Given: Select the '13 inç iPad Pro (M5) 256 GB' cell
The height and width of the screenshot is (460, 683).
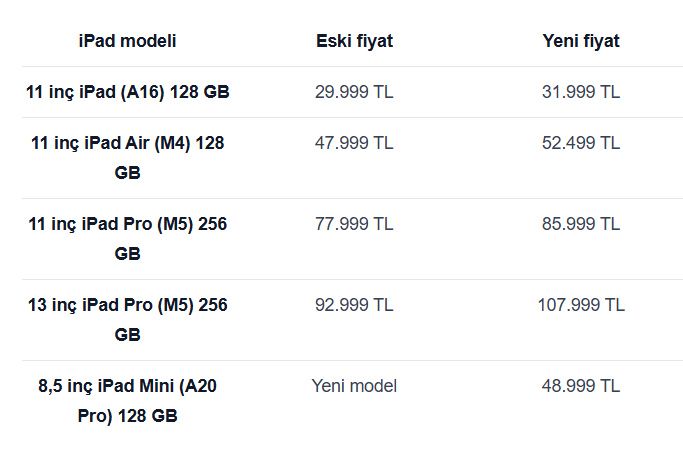Looking at the screenshot, I should (x=128, y=320).
